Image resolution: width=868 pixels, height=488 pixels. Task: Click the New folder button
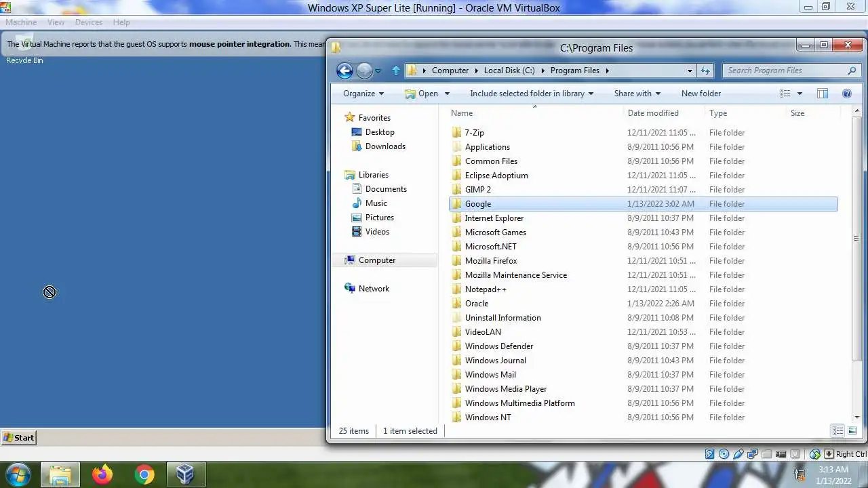[x=701, y=94]
